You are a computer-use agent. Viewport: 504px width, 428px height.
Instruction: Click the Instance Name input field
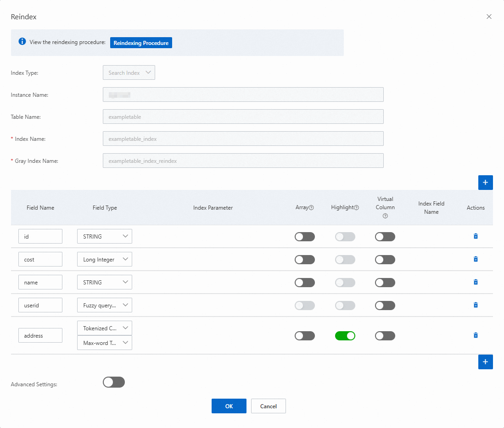click(x=243, y=94)
